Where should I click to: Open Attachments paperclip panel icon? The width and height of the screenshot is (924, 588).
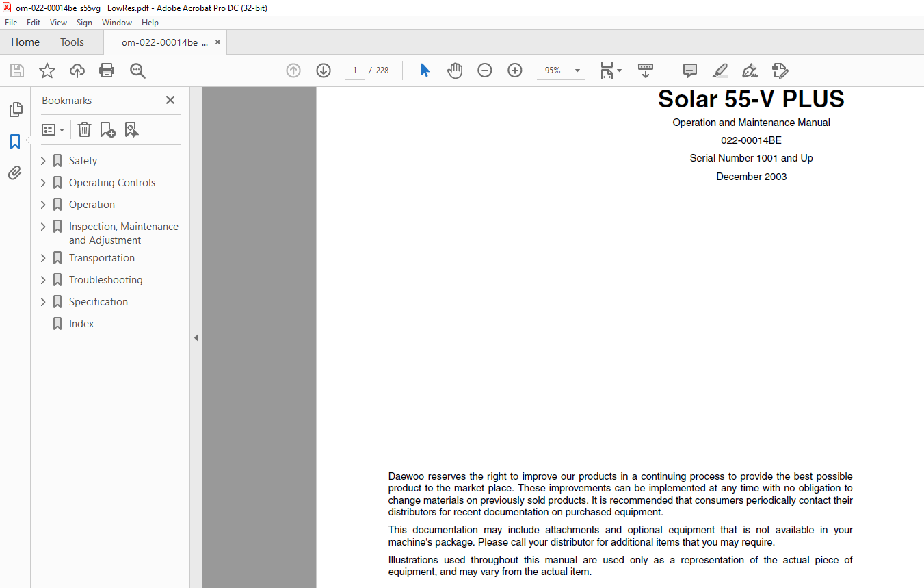tap(15, 173)
